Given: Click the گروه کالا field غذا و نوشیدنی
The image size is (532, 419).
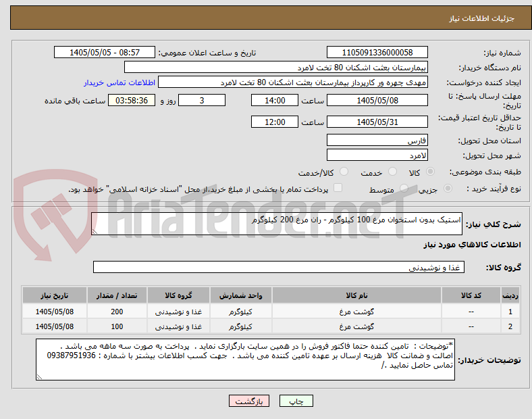Looking at the screenshot, I should point(279,267).
